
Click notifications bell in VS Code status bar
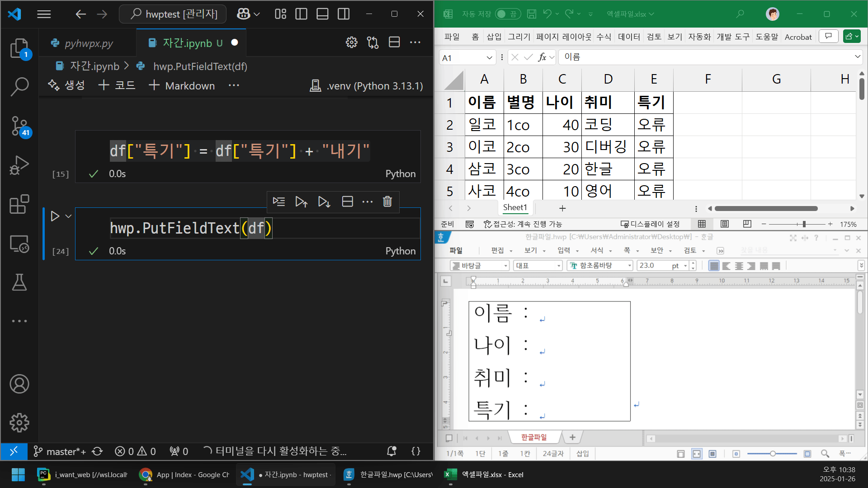[392, 451]
